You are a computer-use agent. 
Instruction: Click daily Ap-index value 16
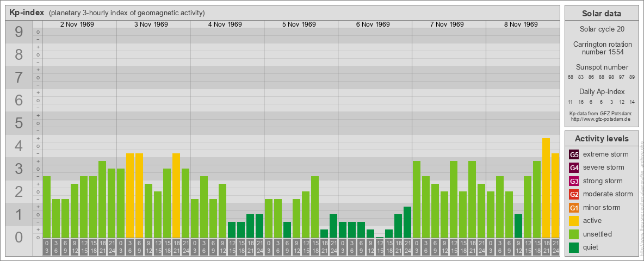pyautogui.click(x=581, y=102)
